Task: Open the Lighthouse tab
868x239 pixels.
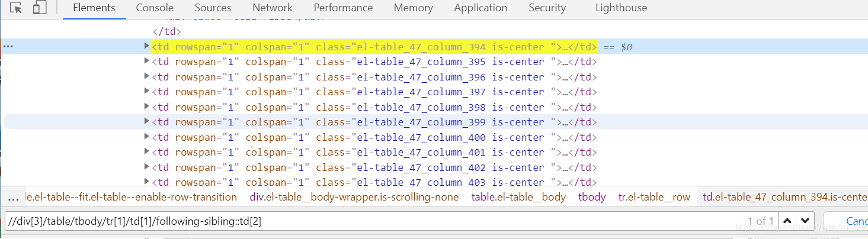Action: pos(621,8)
